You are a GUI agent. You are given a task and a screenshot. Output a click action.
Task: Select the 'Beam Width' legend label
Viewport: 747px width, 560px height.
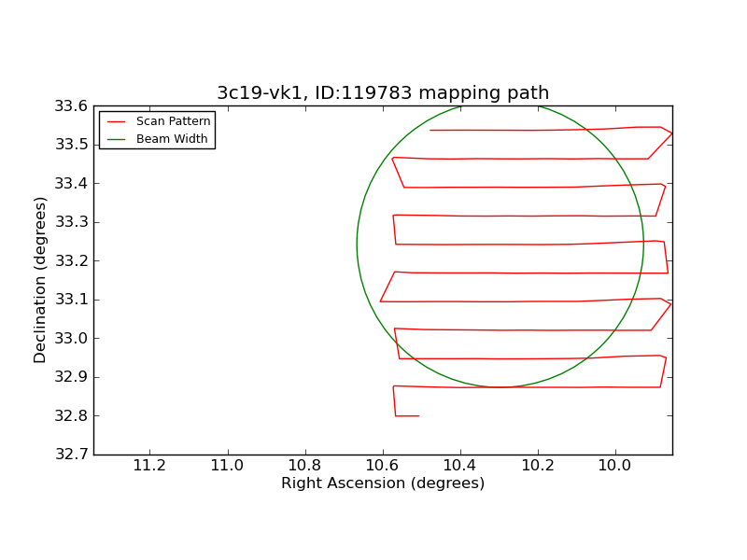pyautogui.click(x=172, y=139)
